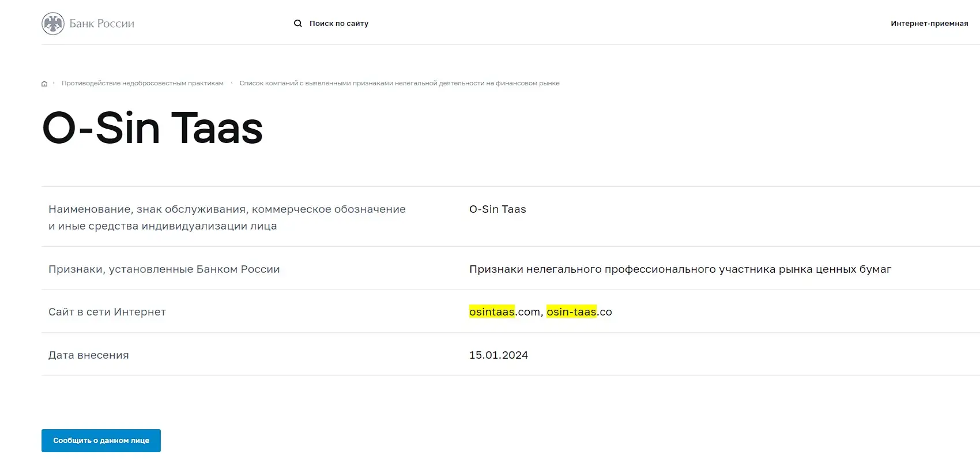Open Интернет-приемная link
The image size is (980, 462).
929,24
